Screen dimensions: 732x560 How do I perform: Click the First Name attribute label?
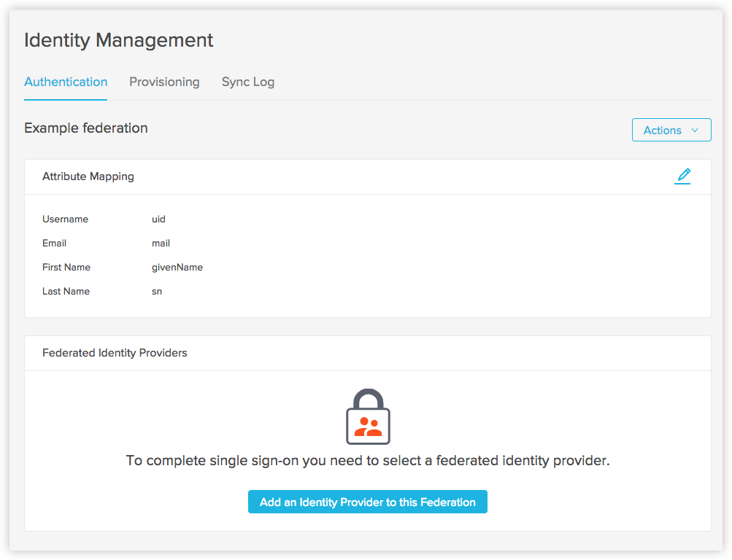(x=66, y=267)
